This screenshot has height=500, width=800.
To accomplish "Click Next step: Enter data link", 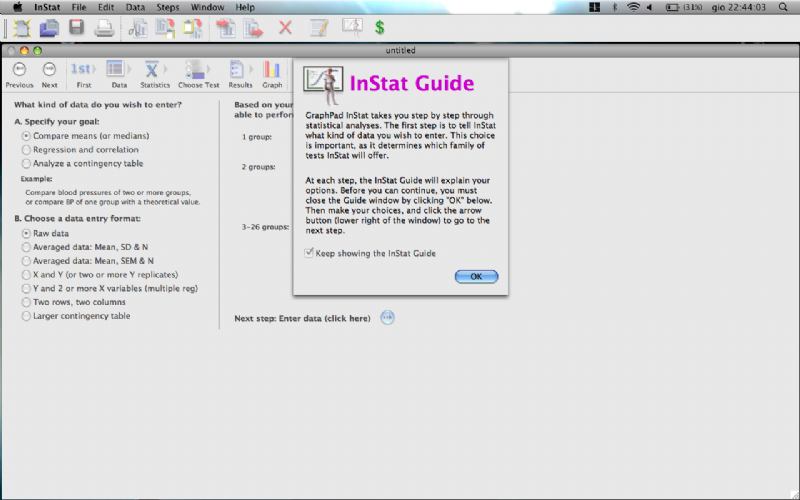I will [303, 318].
